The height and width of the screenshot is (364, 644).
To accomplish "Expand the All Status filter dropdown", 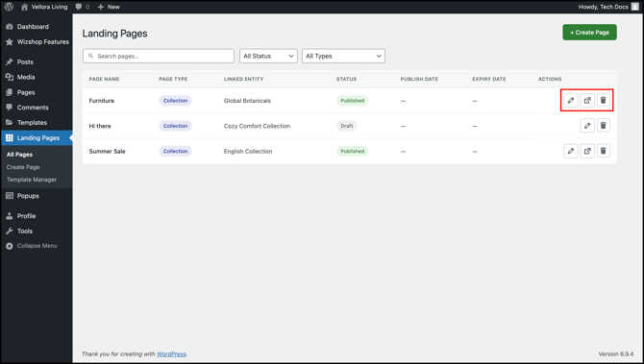I will point(268,56).
